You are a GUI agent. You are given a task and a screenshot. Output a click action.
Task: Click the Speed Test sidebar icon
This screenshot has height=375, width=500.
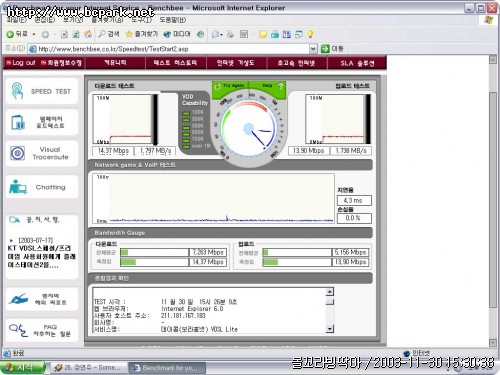(17, 91)
